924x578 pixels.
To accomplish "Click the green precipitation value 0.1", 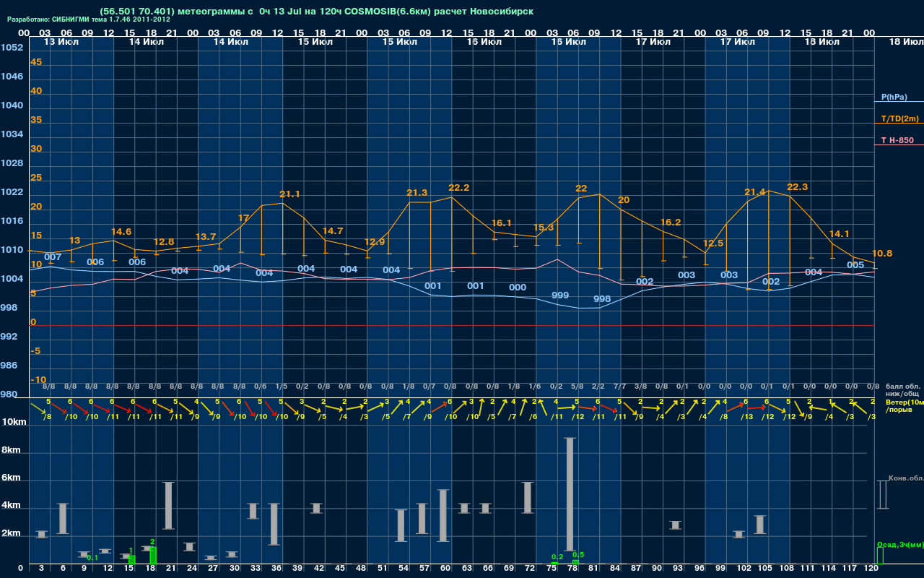I will [x=92, y=558].
